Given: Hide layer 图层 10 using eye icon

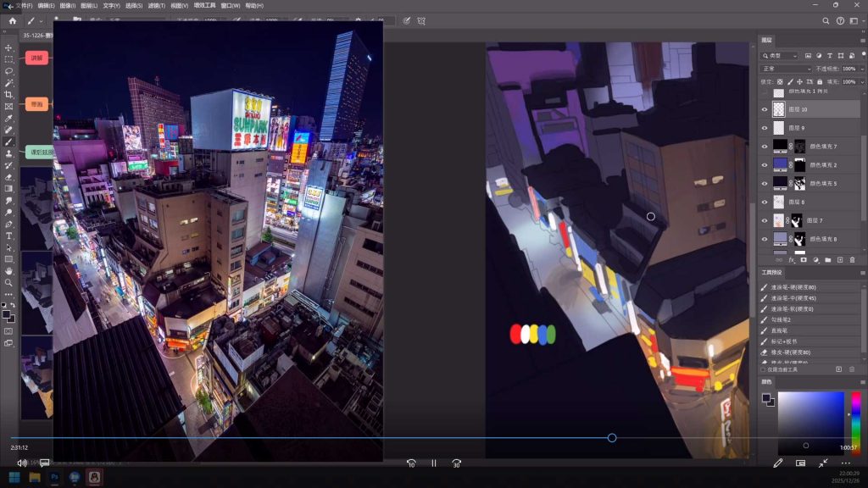Looking at the screenshot, I should coord(765,109).
